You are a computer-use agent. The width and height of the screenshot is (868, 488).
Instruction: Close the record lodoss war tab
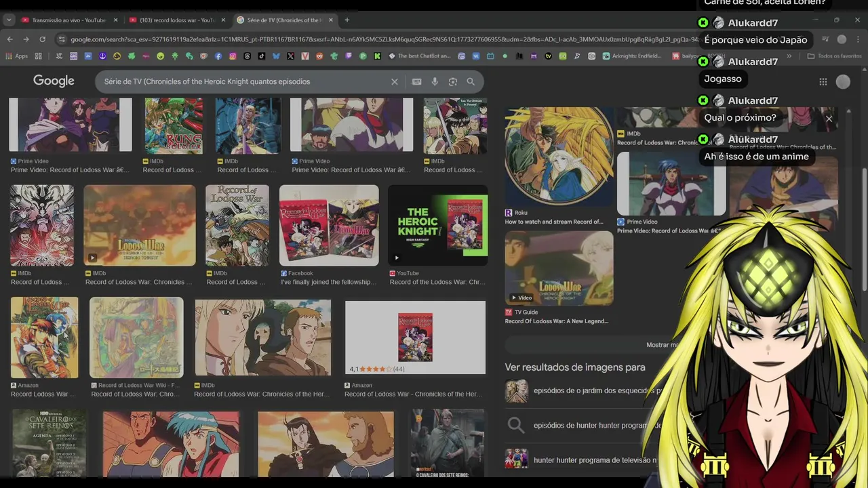222,20
